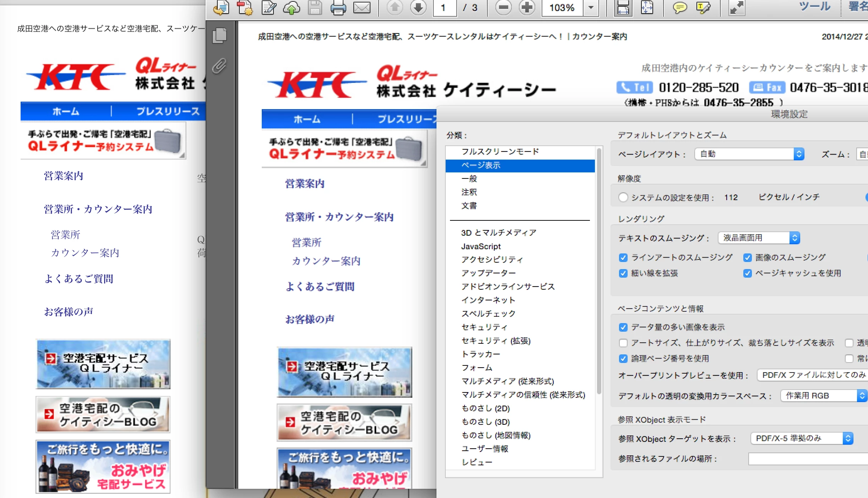The image size is (868, 498).
Task: Uncheck データ量の多い画像を表示 checkbox
Action: pos(623,327)
